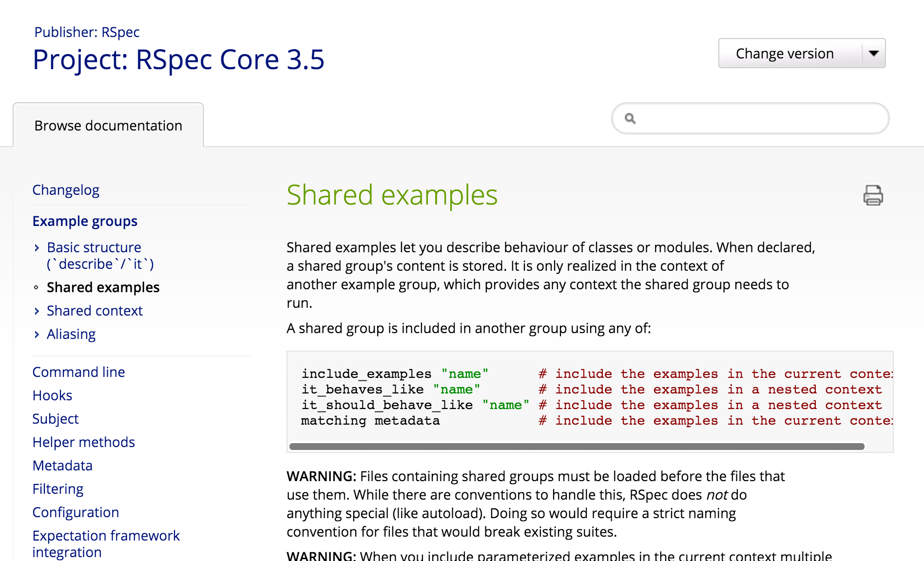924x561 pixels.
Task: Open the Command line documentation
Action: 78,372
